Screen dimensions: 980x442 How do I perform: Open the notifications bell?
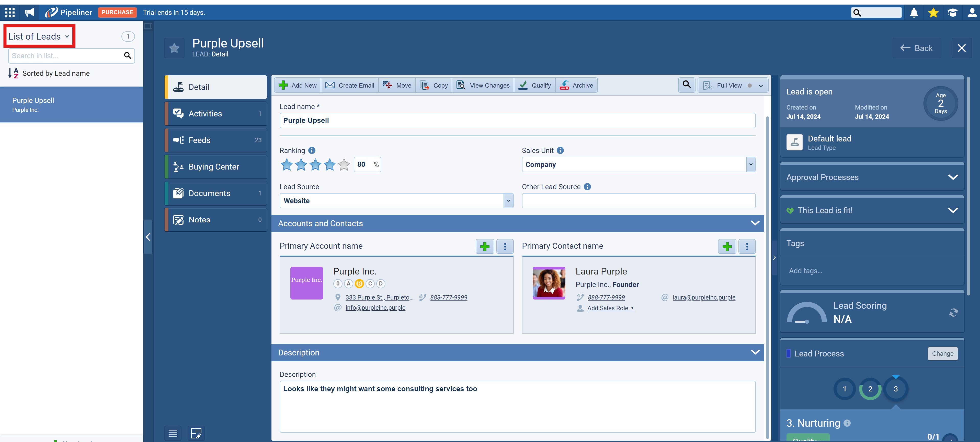[x=914, y=13]
